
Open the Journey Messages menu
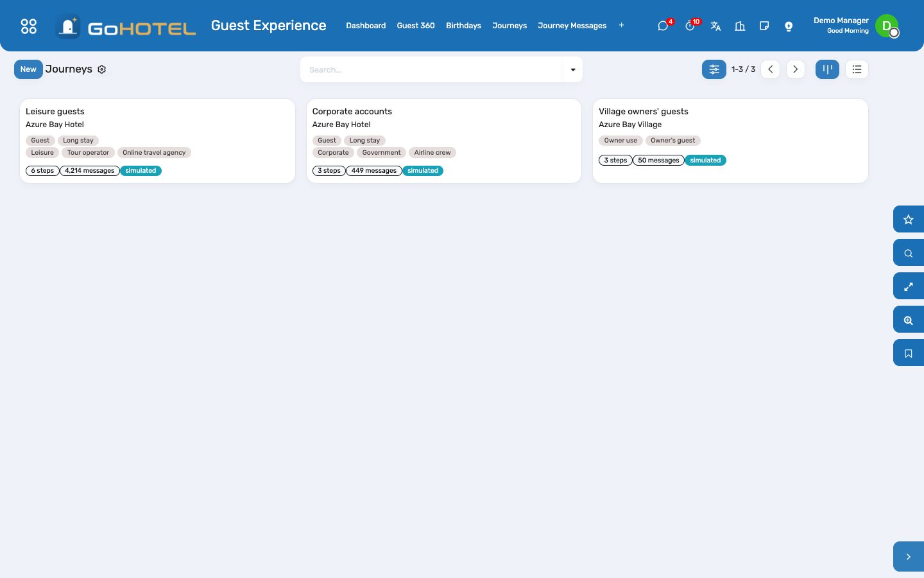pyautogui.click(x=572, y=26)
